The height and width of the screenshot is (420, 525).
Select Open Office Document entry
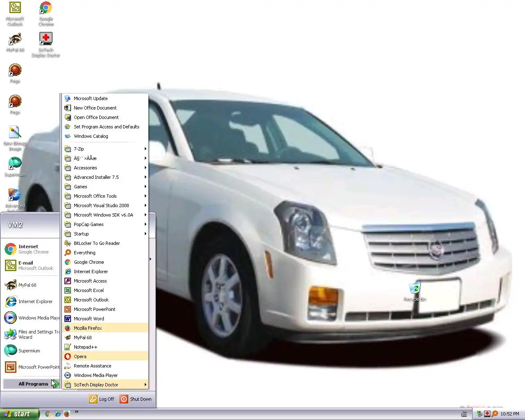click(x=105, y=117)
